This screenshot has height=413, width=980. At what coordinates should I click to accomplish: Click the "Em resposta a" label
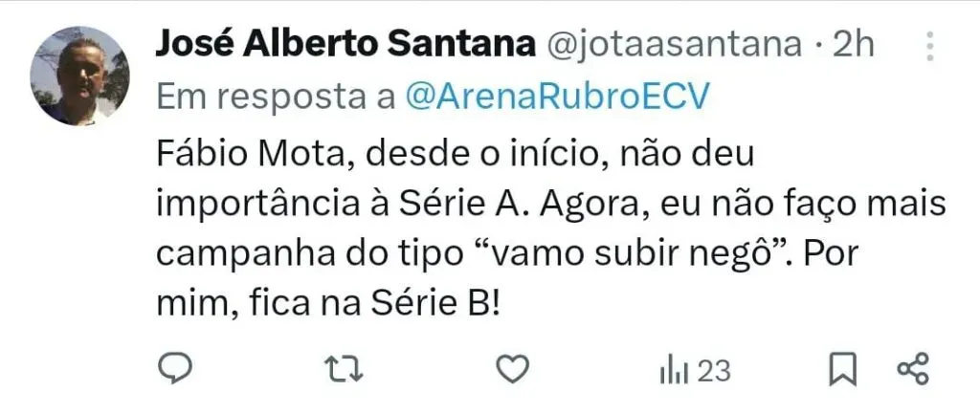point(276,98)
